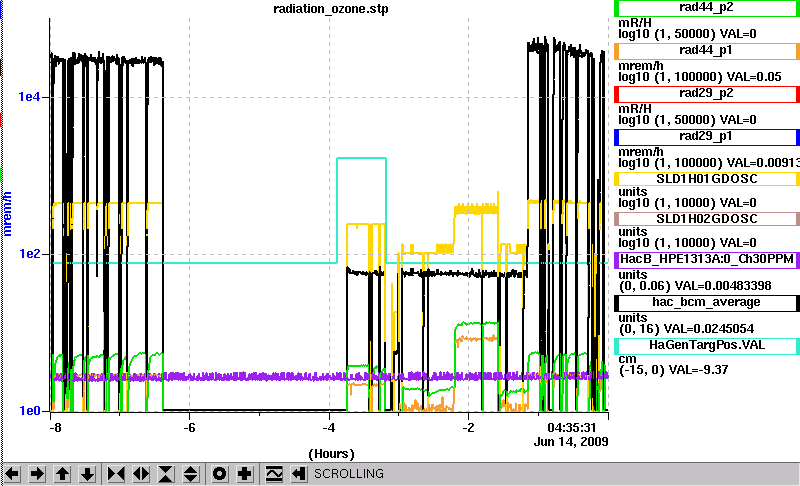
Task: Pan the plot left with arrow button
Action: click(x=12, y=474)
